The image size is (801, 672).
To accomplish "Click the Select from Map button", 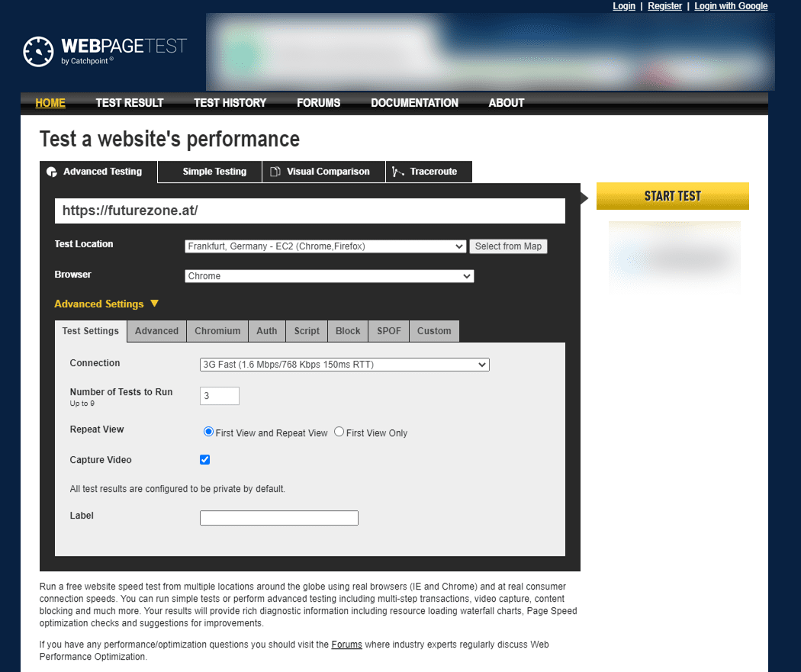I will [508, 246].
